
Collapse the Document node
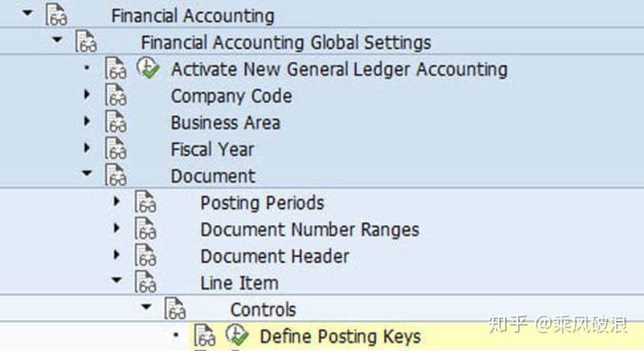(x=87, y=175)
